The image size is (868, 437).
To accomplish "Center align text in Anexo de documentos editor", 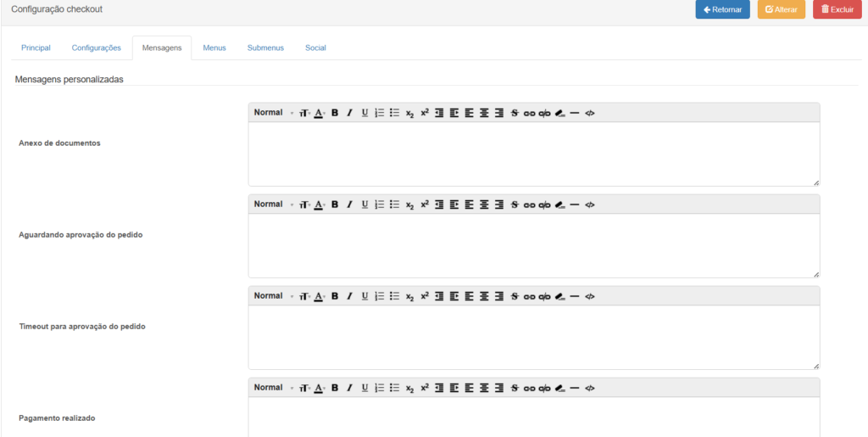I will pos(484,113).
